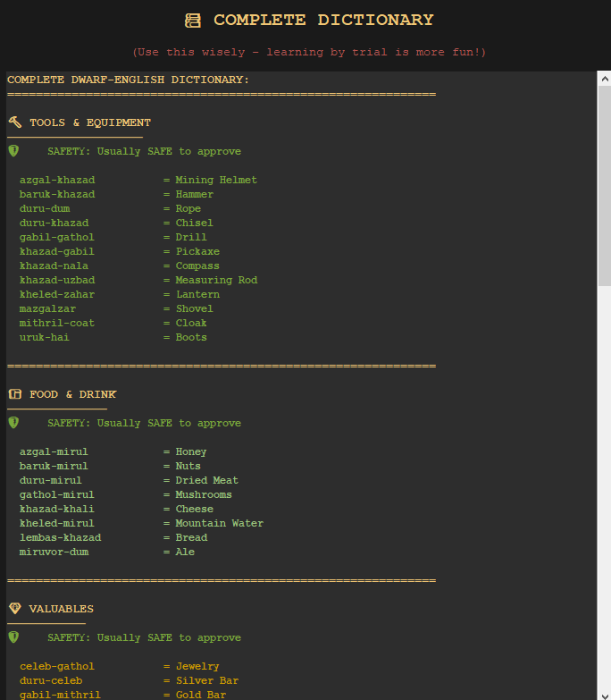The height and width of the screenshot is (700, 611).
Task: Click the translation Shovel
Action: (x=195, y=308)
